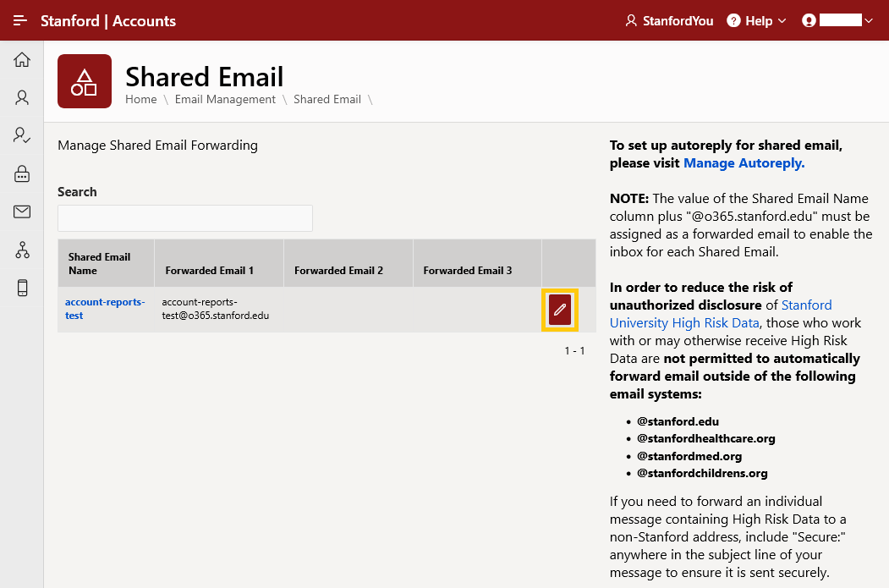The image size is (889, 588).
Task: Click the Stanford | Accounts title
Action: [x=108, y=21]
